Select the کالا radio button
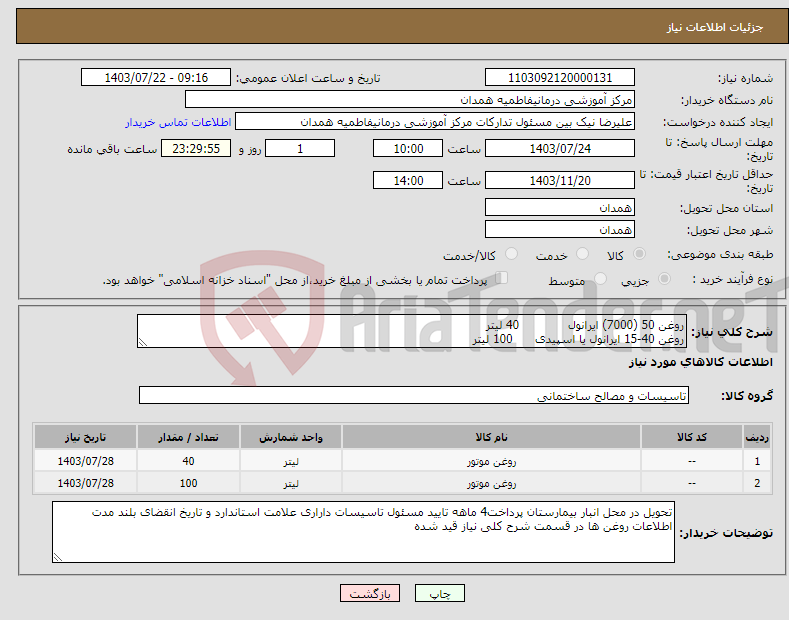The image size is (789, 620). pyautogui.click(x=639, y=254)
